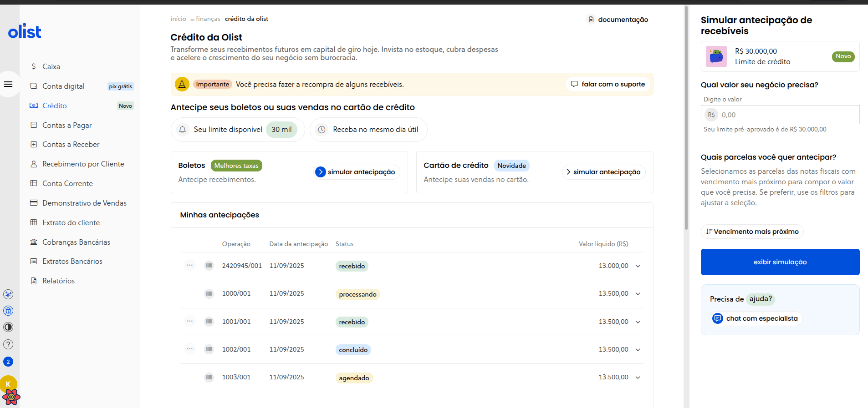Click the Novidade badge on Cartão de crédito
Screen dimensions: 868x408
pyautogui.click(x=511, y=166)
